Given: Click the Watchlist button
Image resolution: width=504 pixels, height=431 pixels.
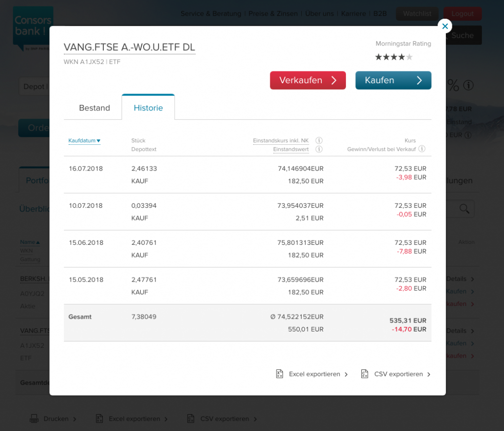Looking at the screenshot, I should (x=417, y=13).
